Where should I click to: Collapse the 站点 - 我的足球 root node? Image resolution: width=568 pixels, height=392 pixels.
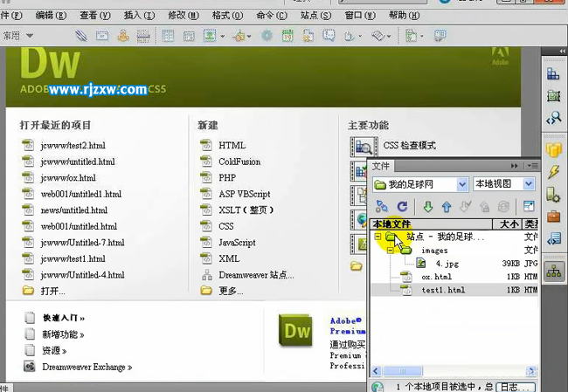tap(378, 237)
